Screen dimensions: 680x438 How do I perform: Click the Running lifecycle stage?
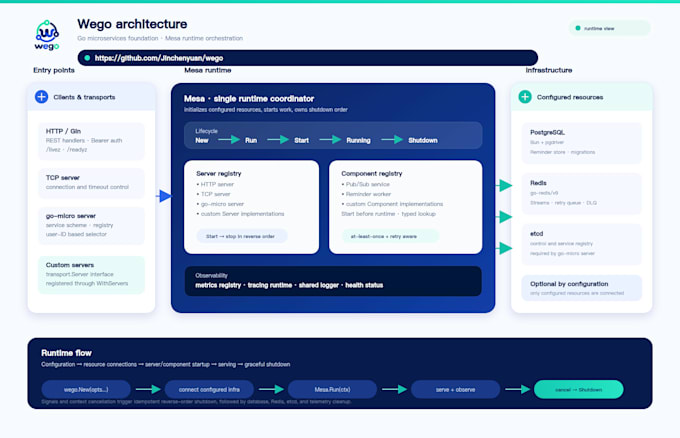pos(358,141)
